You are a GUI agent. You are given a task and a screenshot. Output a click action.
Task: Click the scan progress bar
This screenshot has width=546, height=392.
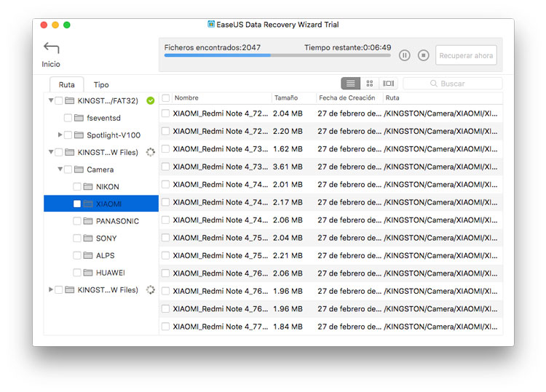tap(277, 55)
